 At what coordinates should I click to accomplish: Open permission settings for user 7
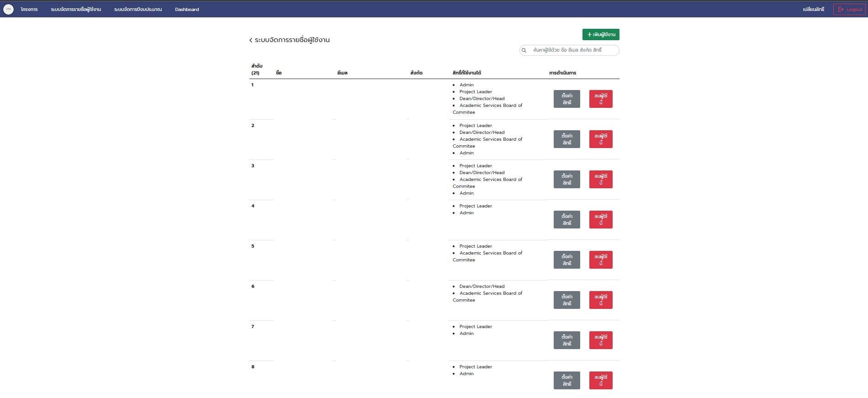[566, 340]
